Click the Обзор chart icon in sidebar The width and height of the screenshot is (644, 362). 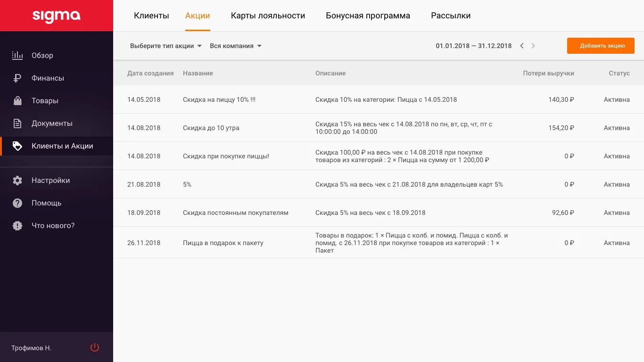17,56
